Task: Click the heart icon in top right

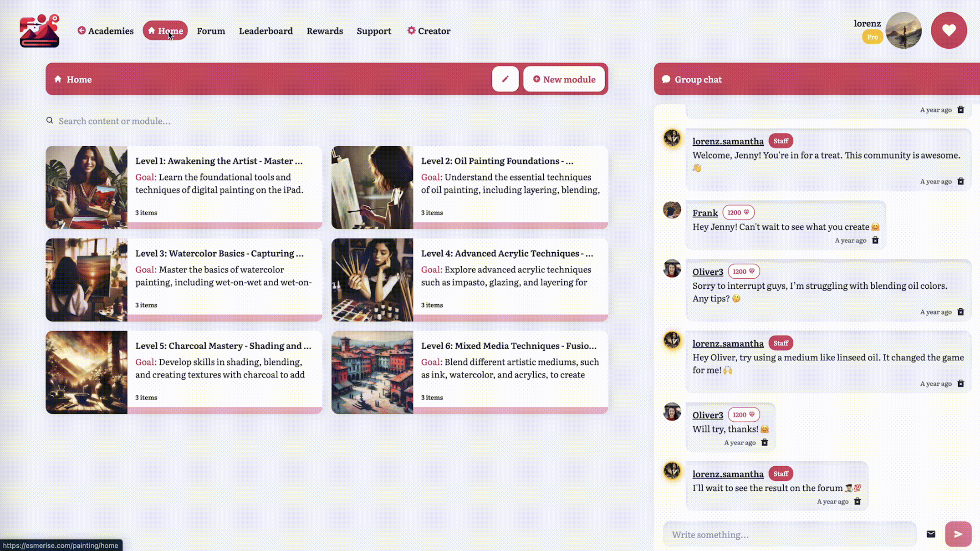Action: click(x=949, y=31)
